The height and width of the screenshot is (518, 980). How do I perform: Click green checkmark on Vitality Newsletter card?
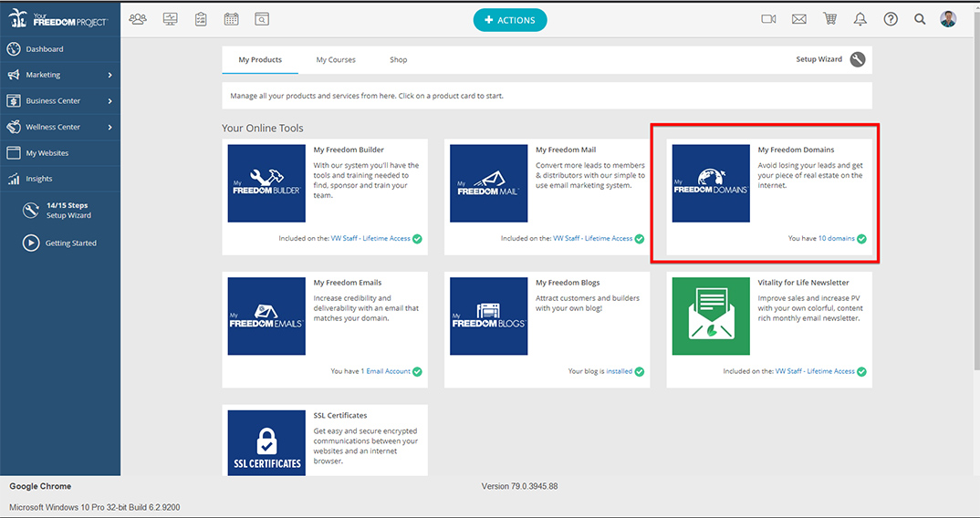pos(862,372)
